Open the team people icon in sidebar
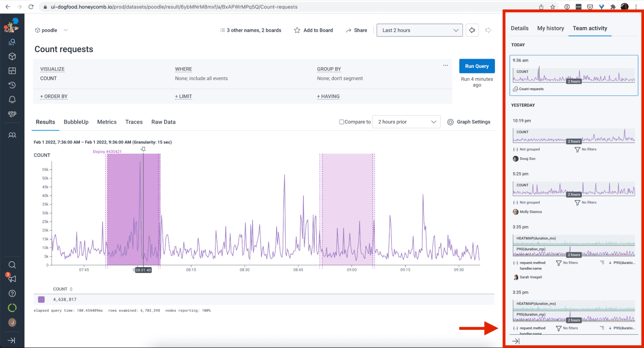644x348 pixels. (12, 135)
